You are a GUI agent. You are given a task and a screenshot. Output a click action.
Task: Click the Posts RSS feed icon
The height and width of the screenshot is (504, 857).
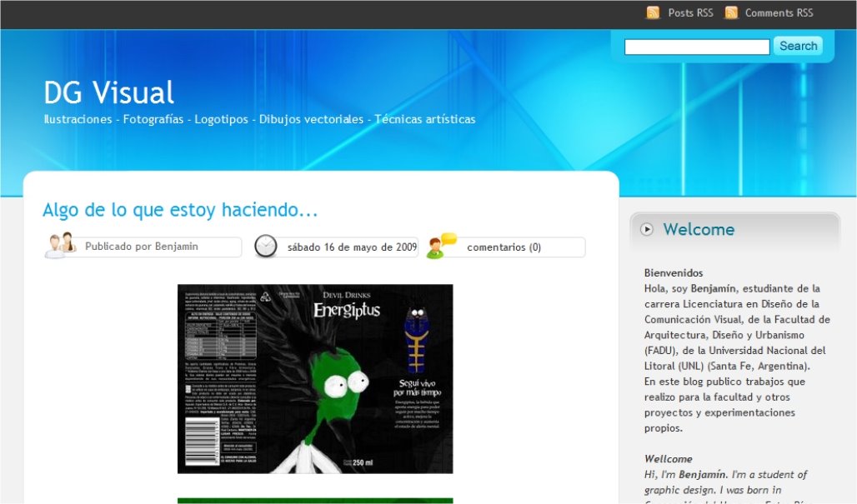654,12
